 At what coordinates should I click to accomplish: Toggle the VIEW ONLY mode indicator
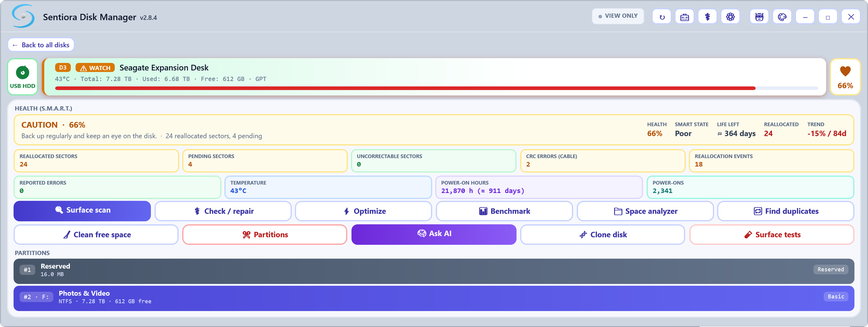[618, 16]
